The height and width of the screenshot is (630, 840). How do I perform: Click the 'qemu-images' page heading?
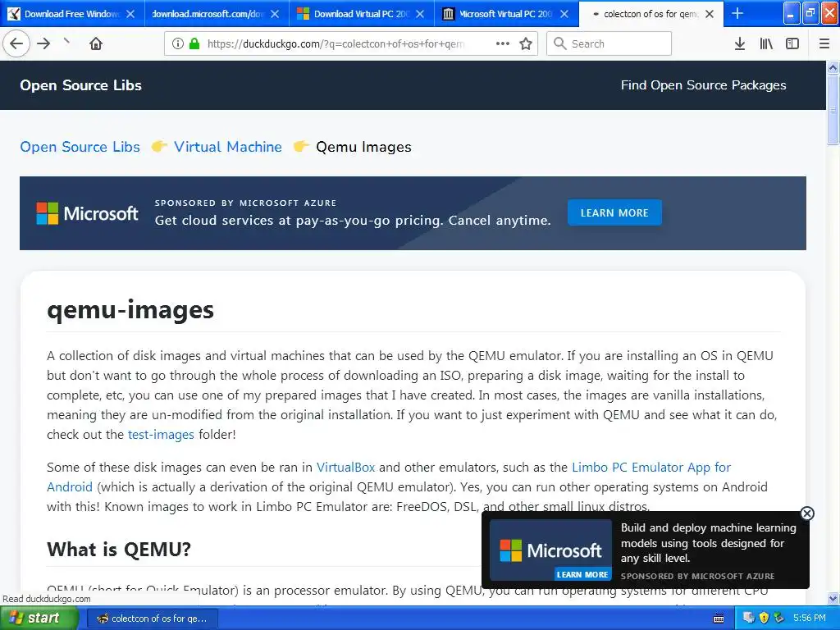130,309
